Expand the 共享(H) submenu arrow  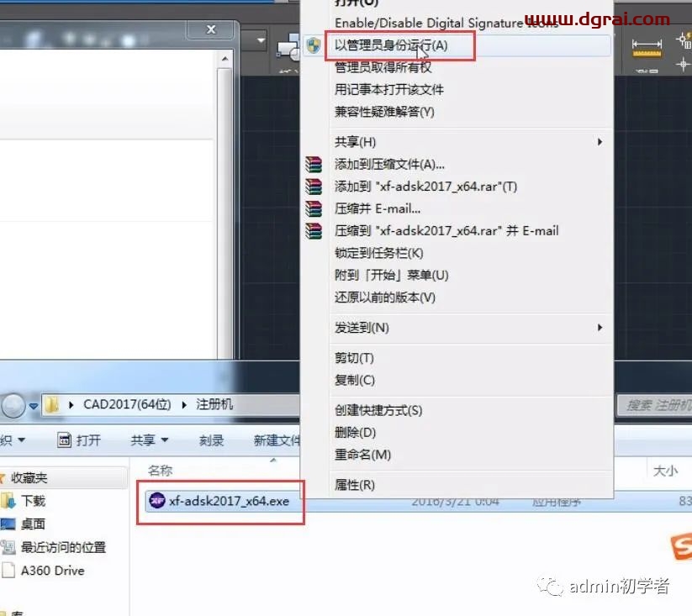[x=600, y=142]
